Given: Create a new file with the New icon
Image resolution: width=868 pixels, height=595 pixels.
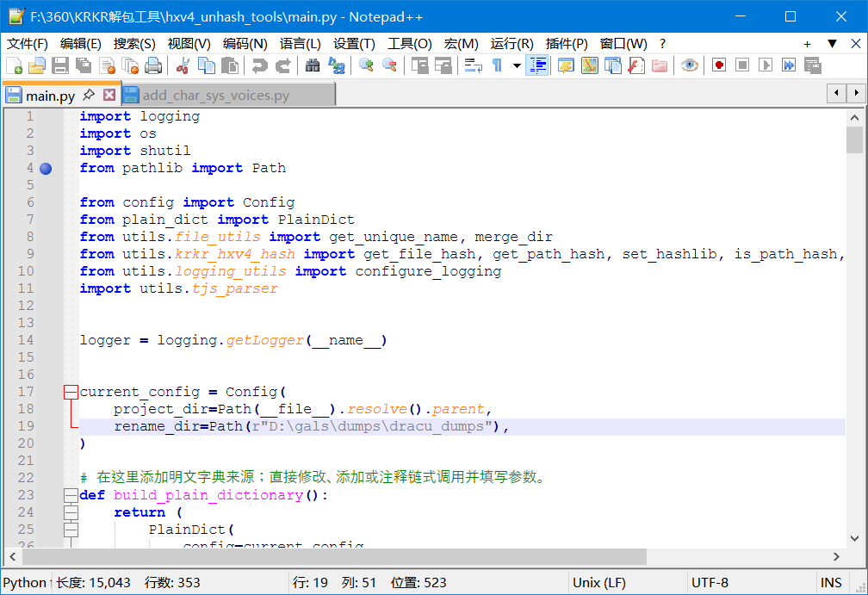Looking at the screenshot, I should (15, 65).
